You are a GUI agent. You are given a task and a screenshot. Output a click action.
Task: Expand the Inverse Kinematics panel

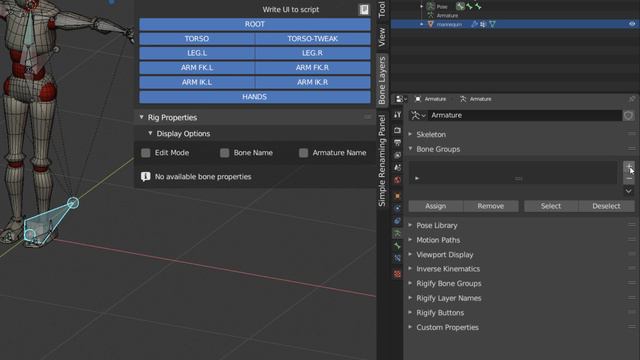(410, 269)
